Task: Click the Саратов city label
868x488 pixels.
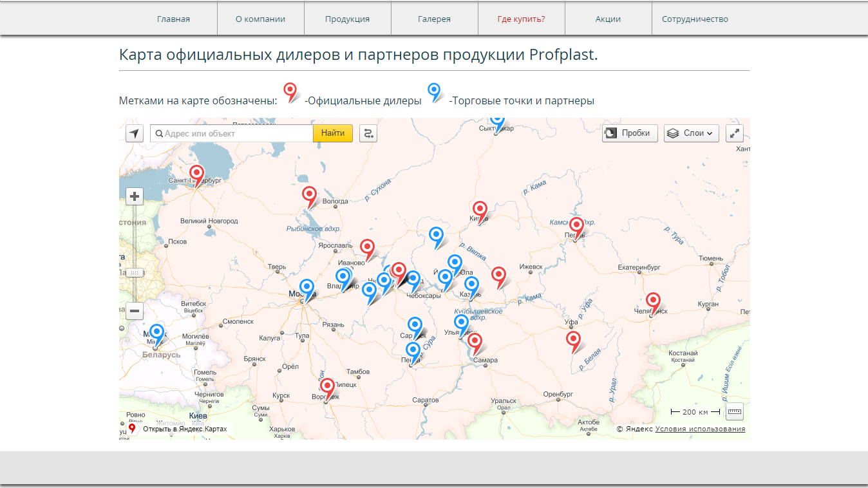Action: (425, 400)
